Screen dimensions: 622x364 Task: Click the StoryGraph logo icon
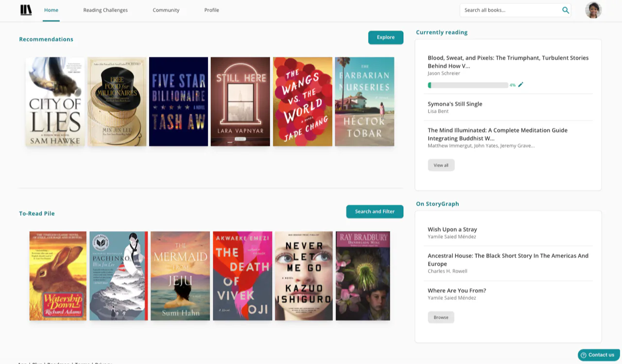click(26, 10)
